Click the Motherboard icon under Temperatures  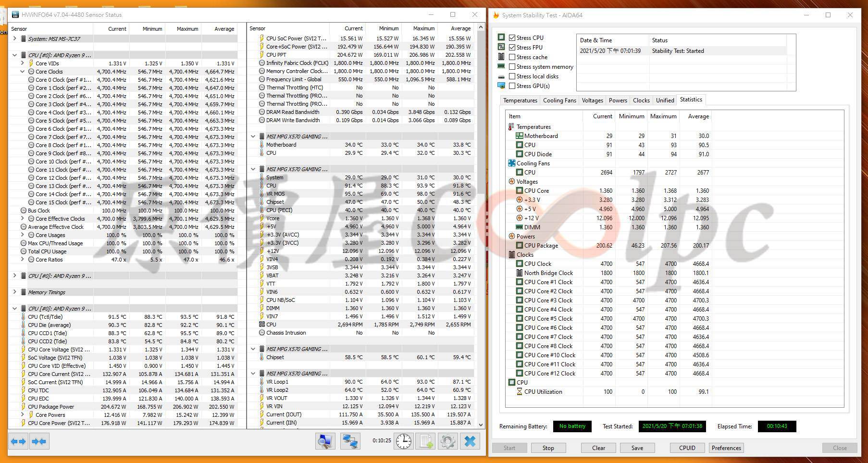519,136
